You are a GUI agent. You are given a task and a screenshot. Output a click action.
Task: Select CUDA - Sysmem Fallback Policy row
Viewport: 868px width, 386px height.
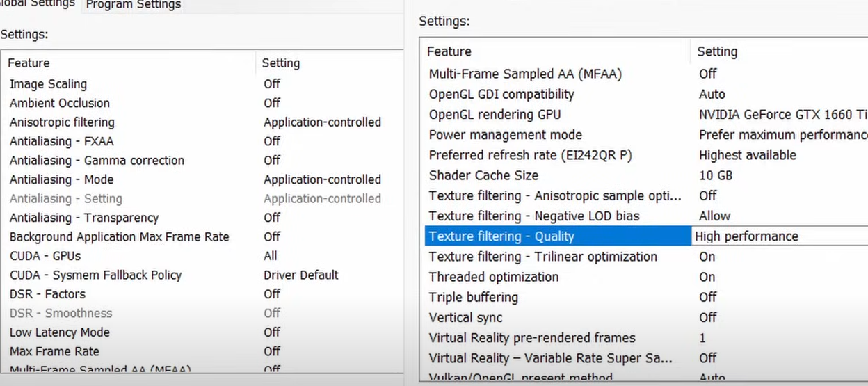click(95, 275)
